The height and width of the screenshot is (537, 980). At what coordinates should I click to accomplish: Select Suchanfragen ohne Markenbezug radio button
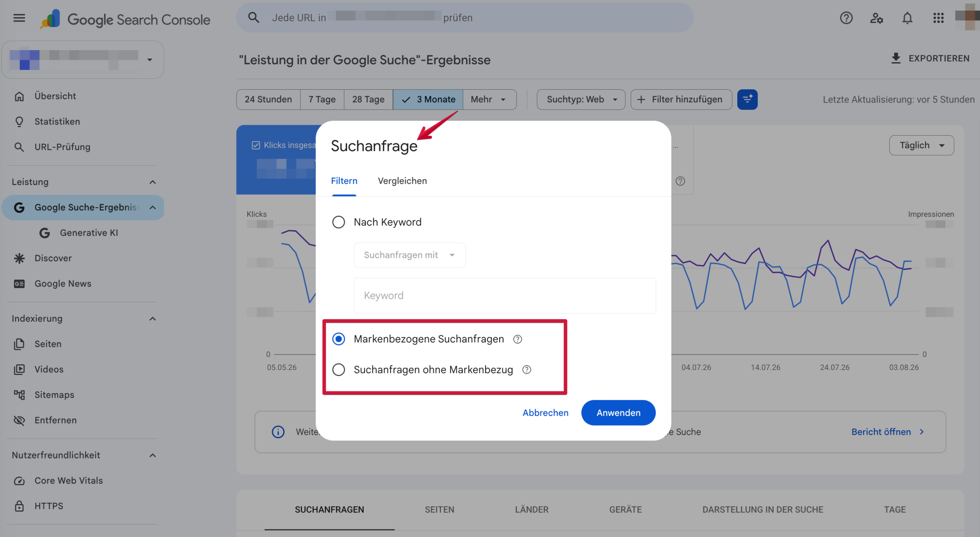click(338, 370)
